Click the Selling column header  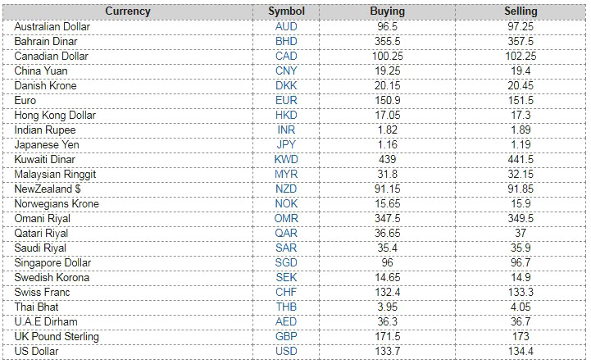point(521,11)
